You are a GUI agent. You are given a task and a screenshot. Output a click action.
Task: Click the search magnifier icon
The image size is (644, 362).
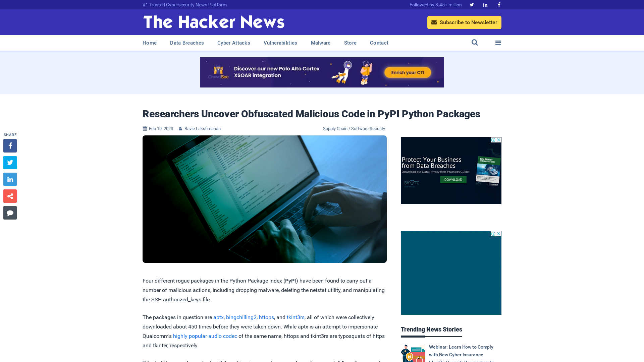pos(475,43)
